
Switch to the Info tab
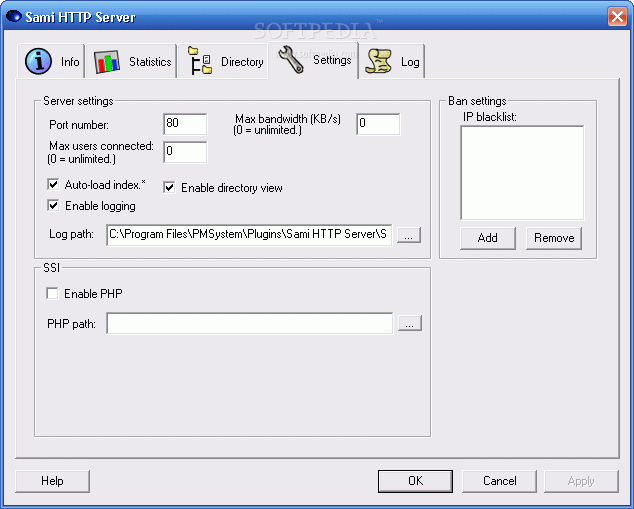click(x=51, y=61)
